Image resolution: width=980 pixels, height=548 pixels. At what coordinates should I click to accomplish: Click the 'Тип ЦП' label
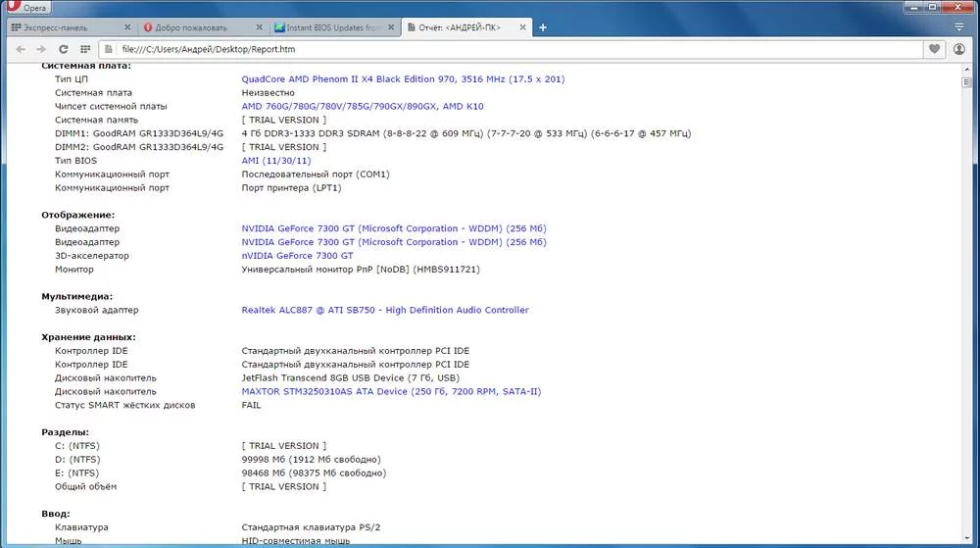(x=72, y=78)
